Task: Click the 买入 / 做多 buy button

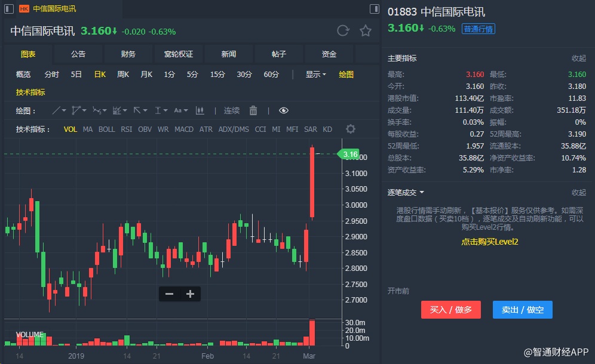Action: tap(451, 310)
